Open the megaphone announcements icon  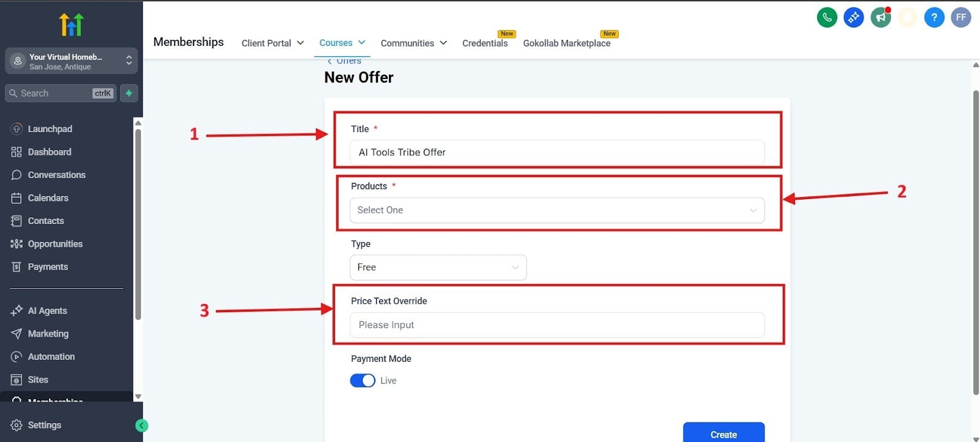[x=881, y=17]
